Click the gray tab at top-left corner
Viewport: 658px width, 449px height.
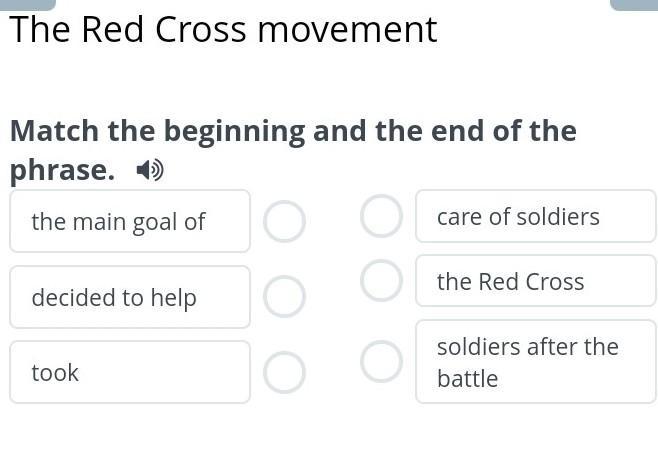pyautogui.click(x=28, y=5)
